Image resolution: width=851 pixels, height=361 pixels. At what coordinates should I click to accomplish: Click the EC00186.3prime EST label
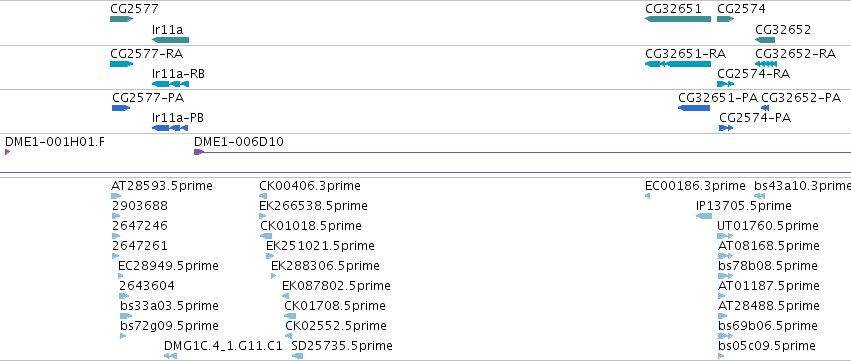pos(695,186)
